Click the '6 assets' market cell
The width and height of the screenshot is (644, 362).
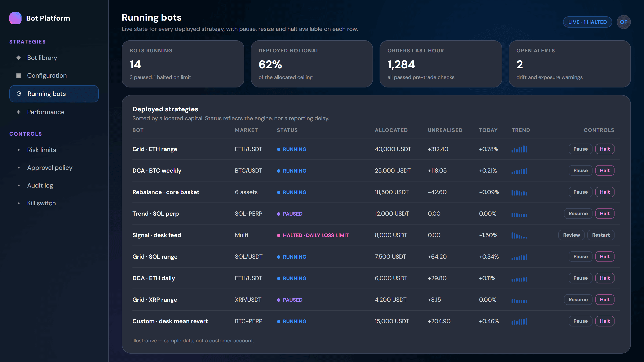[x=246, y=192]
